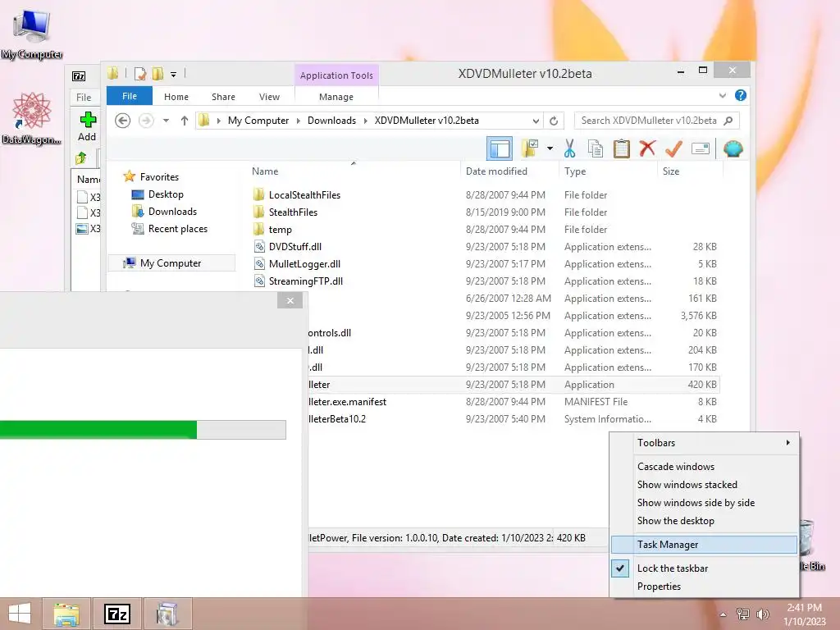
Task: Click the Cut scissors icon in toolbar
Action: pyautogui.click(x=569, y=148)
